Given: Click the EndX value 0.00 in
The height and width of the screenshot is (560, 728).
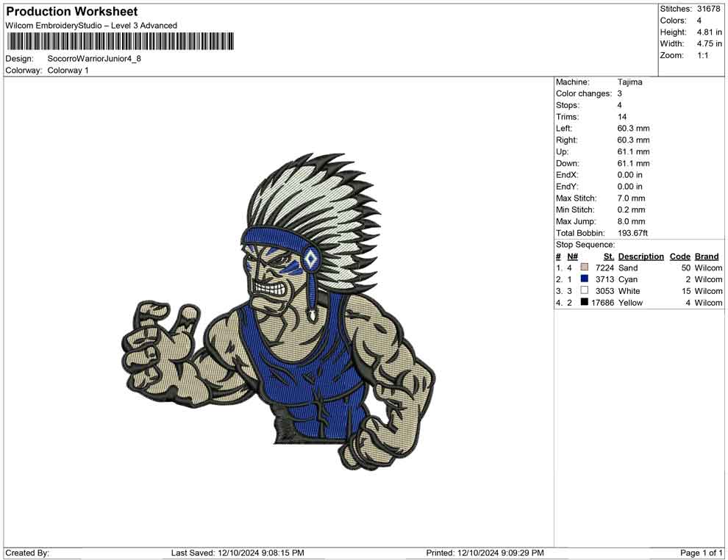Looking at the screenshot, I should (x=630, y=175).
